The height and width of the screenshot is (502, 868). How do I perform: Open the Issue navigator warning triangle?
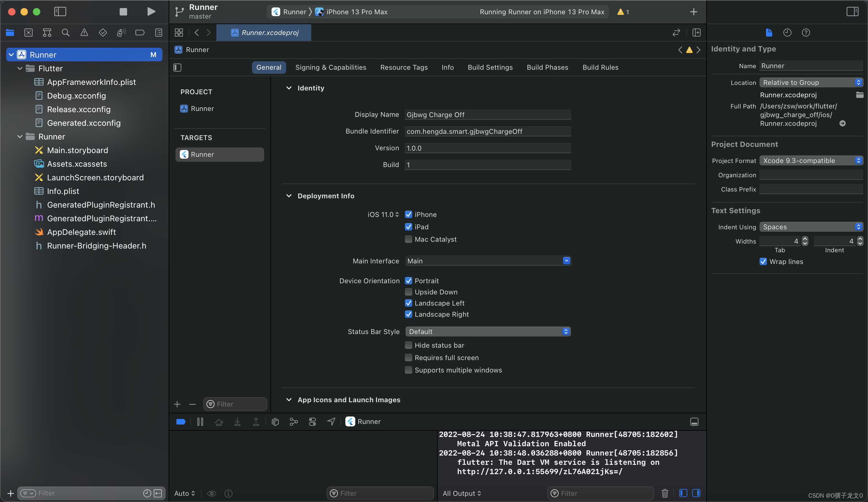point(84,33)
